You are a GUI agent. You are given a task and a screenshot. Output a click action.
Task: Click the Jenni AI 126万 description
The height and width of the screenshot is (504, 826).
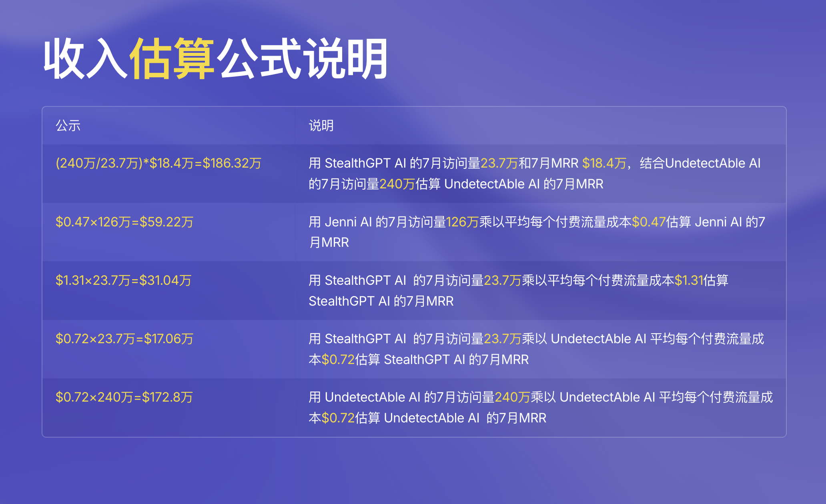point(537,232)
